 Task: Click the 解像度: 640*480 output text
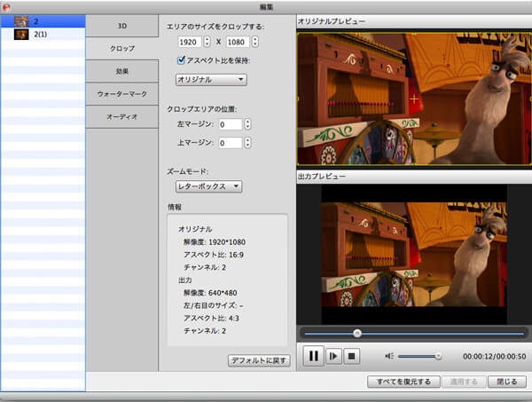210,293
